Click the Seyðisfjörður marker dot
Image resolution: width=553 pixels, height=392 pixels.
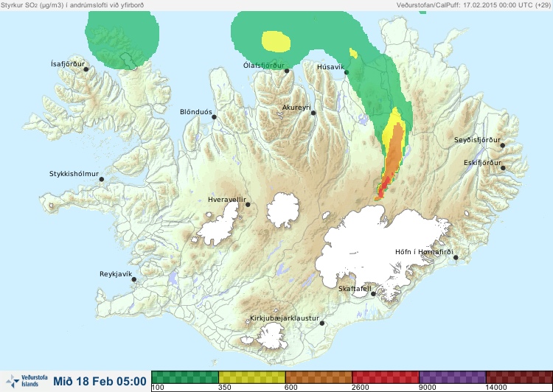(503, 145)
